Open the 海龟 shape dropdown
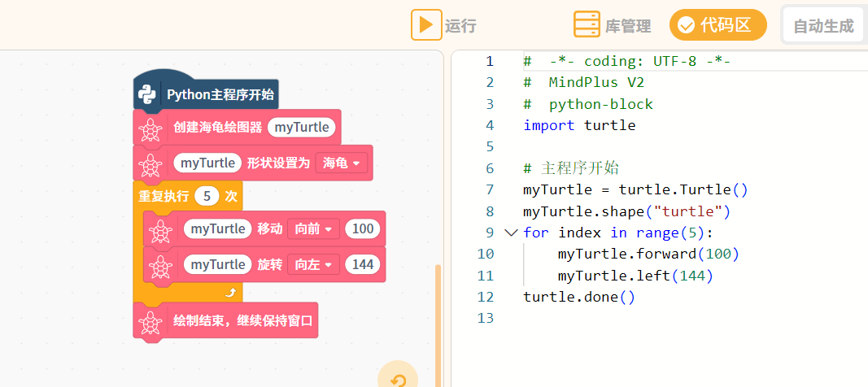 [342, 163]
